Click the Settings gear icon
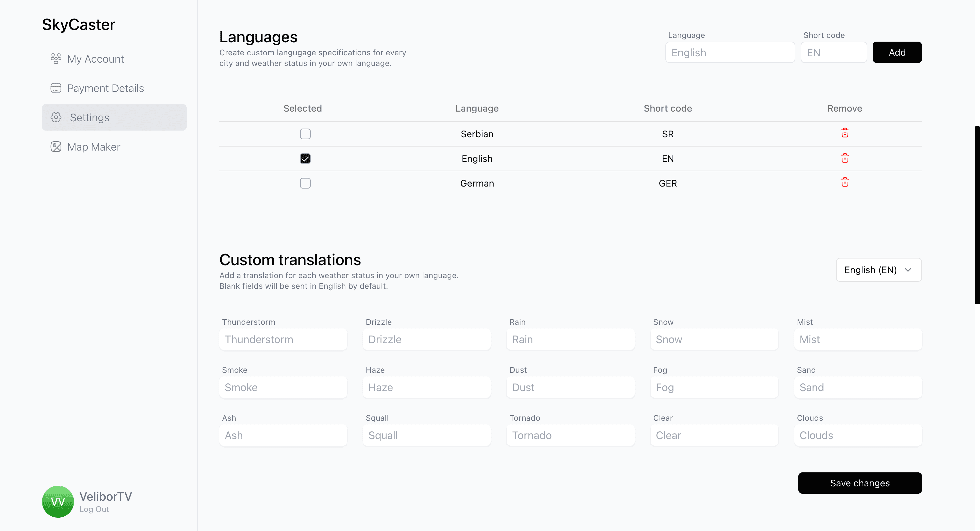The width and height of the screenshot is (980, 531). coord(56,118)
